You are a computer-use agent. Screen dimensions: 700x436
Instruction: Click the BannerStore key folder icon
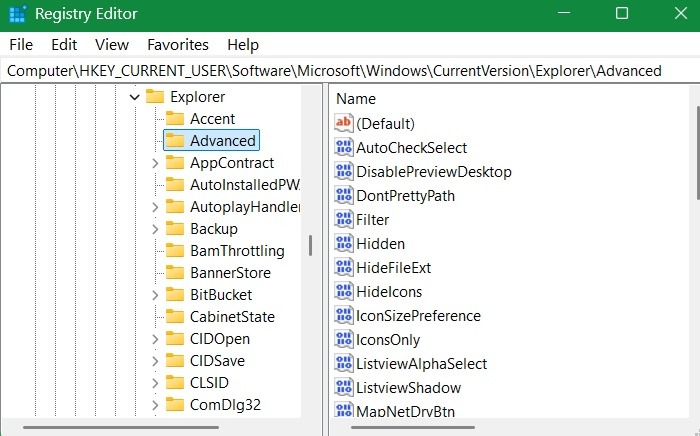tap(175, 273)
